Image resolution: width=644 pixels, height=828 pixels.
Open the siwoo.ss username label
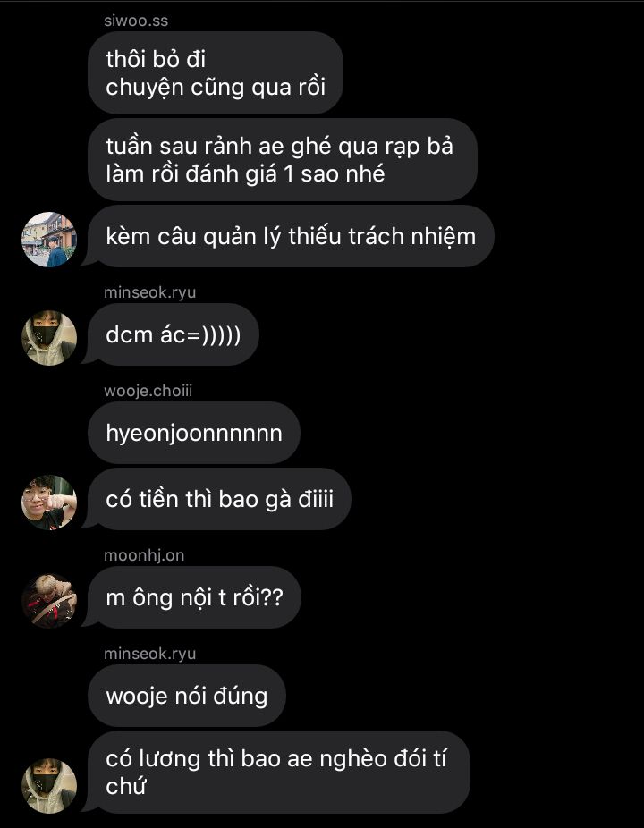[x=136, y=21]
